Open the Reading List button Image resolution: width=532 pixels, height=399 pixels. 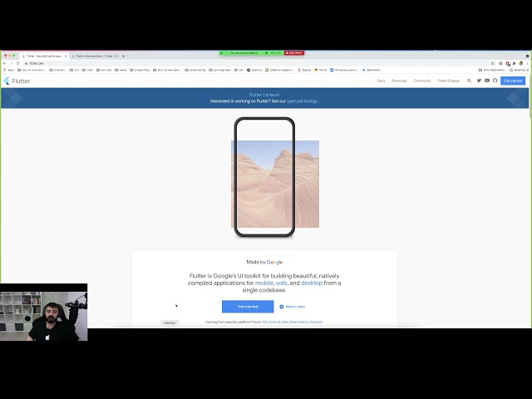coord(519,70)
